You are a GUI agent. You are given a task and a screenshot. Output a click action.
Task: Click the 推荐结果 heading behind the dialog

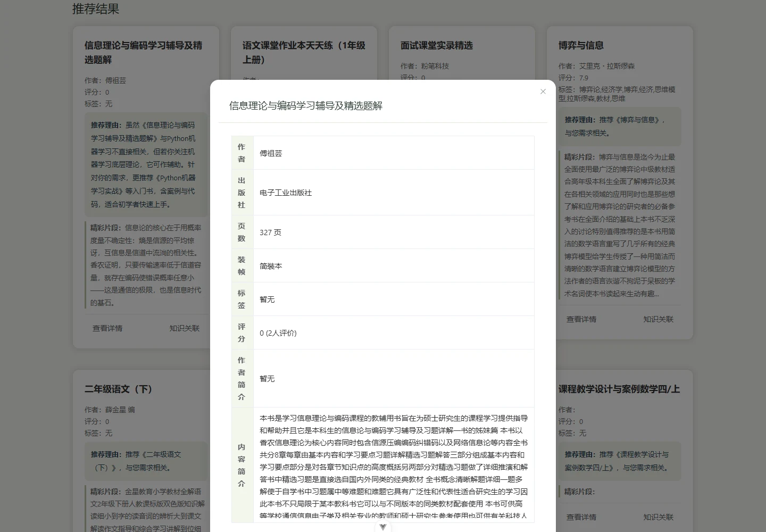click(96, 9)
